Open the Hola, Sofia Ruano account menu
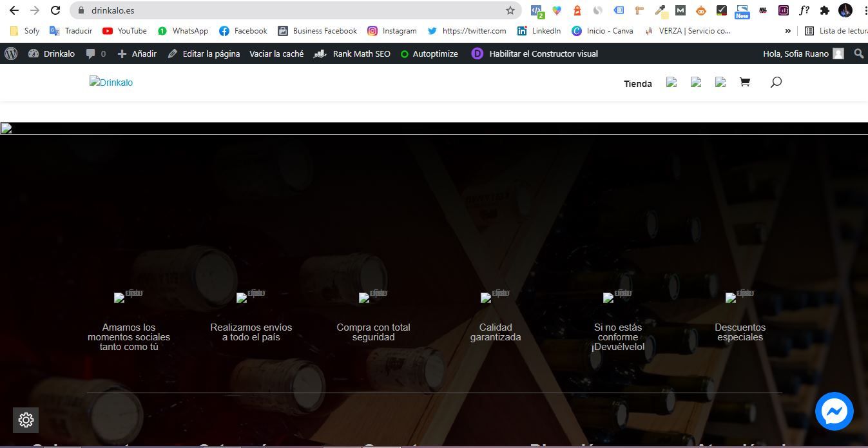This screenshot has width=868, height=448. click(x=804, y=54)
